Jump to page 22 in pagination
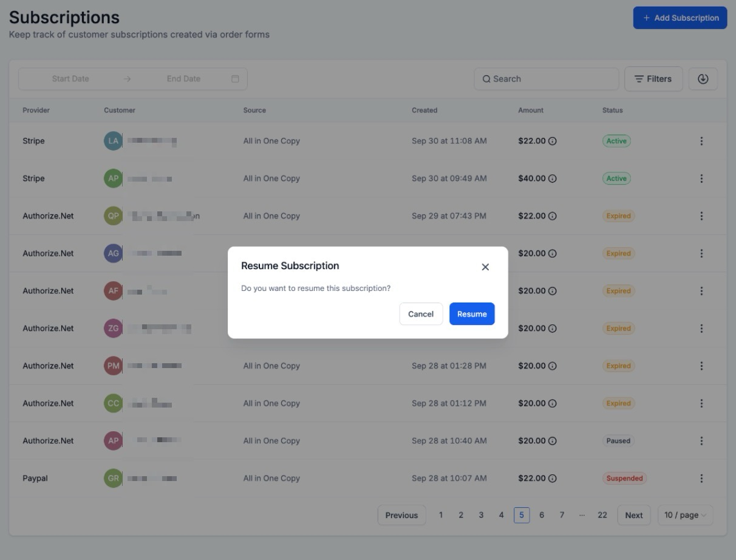 [x=602, y=515]
